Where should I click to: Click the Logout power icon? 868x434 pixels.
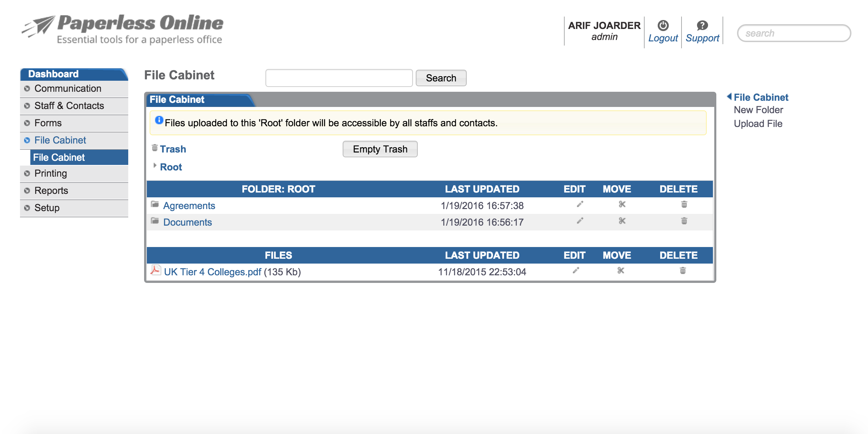663,25
